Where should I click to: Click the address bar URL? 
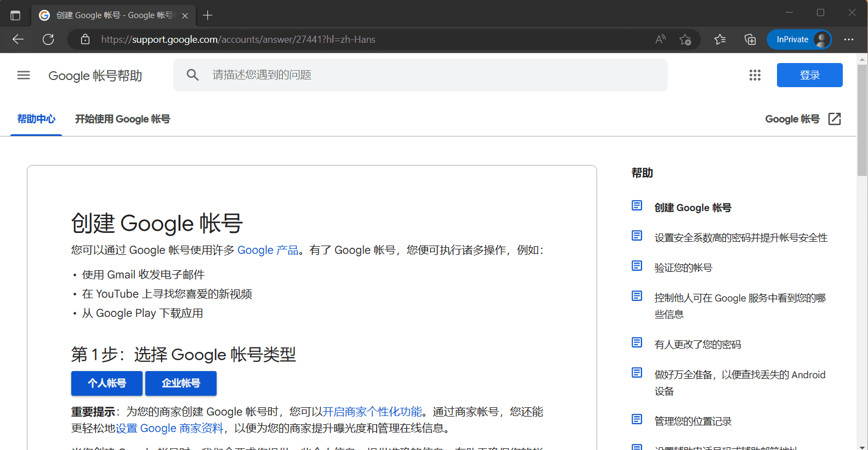238,39
